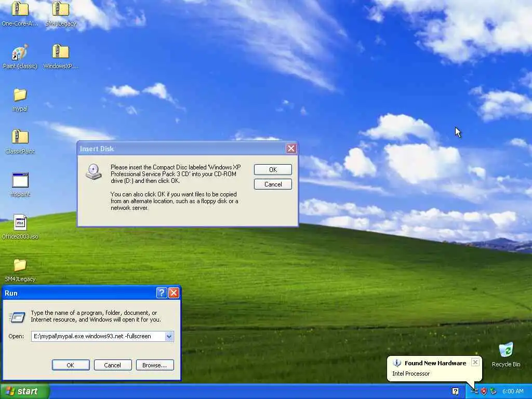The width and height of the screenshot is (532, 399).
Task: Click Cancel in the Insert Disk dialog
Action: coord(273,184)
